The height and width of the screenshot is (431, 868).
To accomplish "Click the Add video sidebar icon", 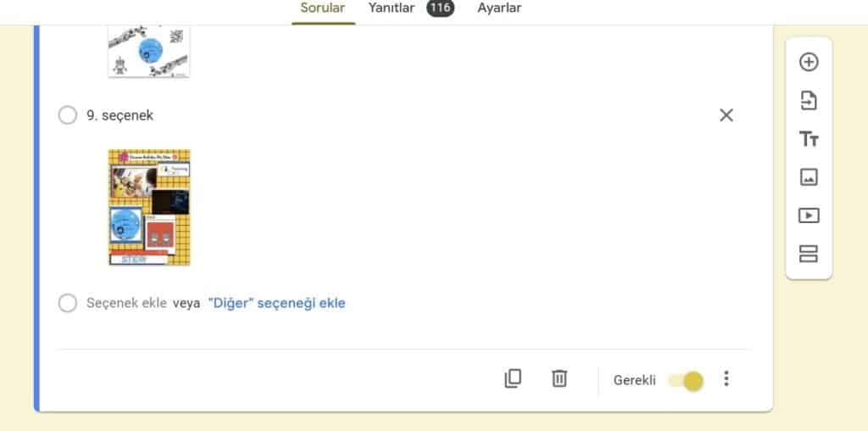I will [809, 215].
